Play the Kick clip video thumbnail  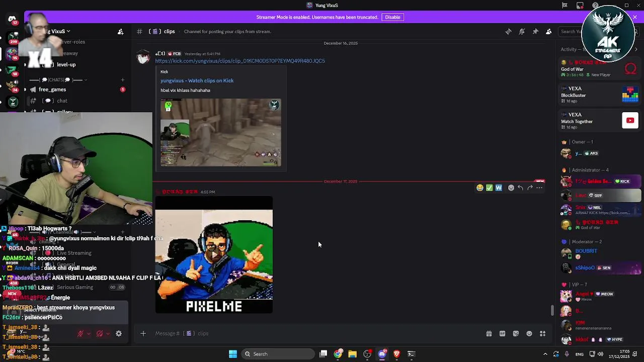[x=221, y=132]
